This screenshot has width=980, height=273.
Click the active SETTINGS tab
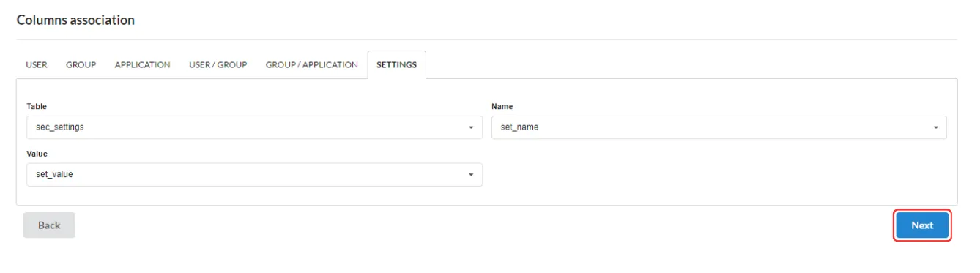[x=397, y=65]
